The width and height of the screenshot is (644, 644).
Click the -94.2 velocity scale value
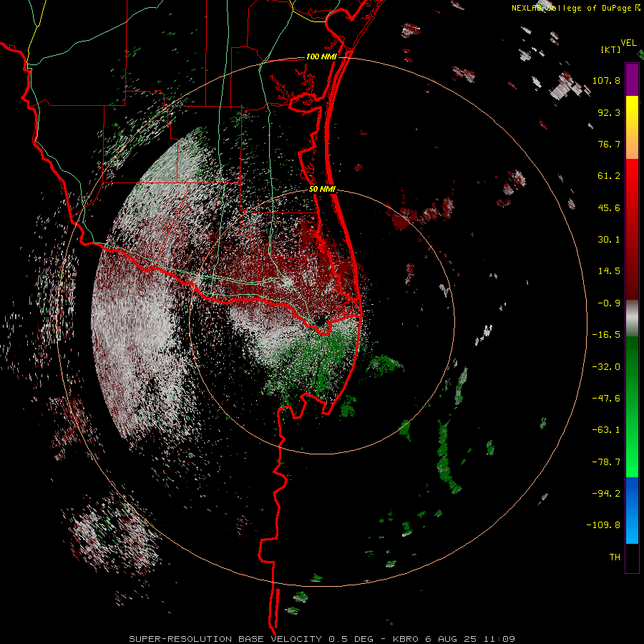[x=606, y=493]
